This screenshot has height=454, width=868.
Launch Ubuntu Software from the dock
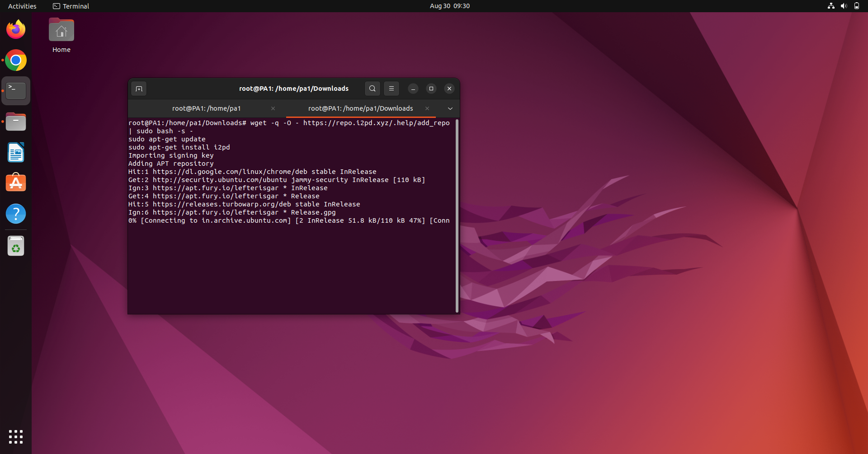coord(16,182)
